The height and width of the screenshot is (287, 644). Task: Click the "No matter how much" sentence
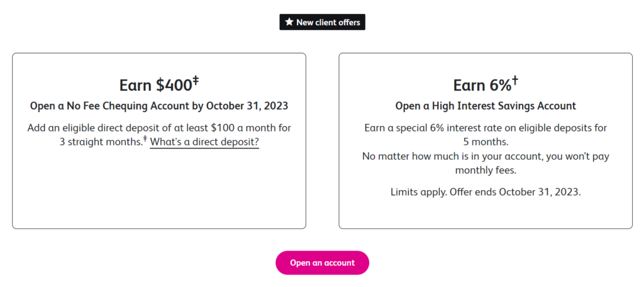click(x=486, y=156)
